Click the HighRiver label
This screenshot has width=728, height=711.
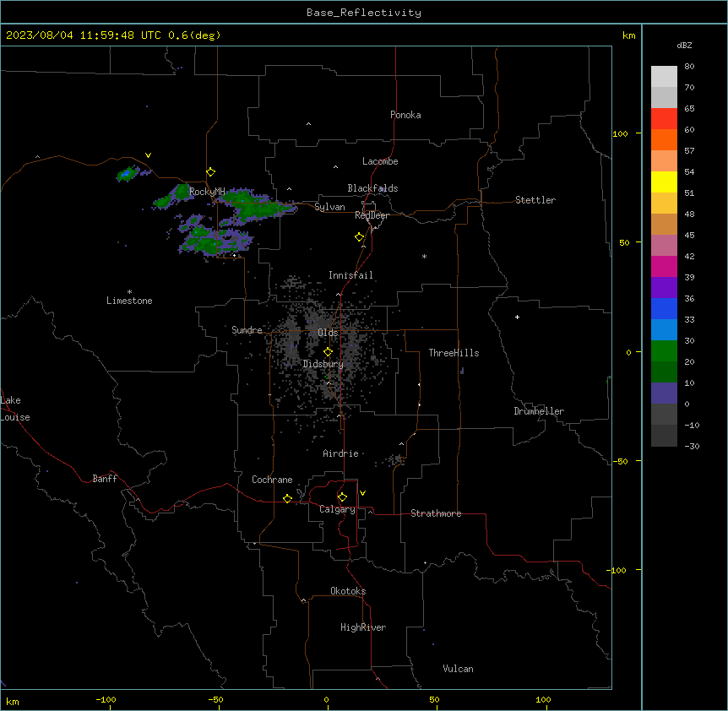[x=363, y=627]
